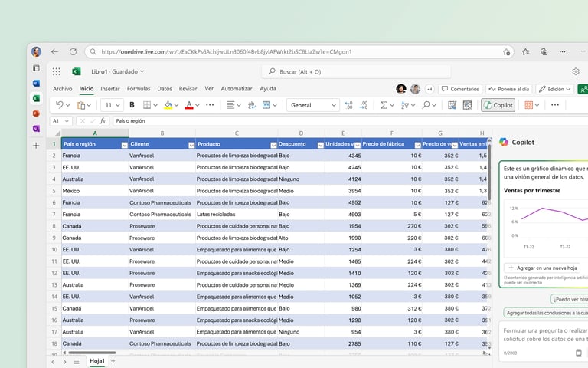588x368 pixels.
Task: Expand the Libro1 Guardado file dropdown
Action: coord(118,71)
